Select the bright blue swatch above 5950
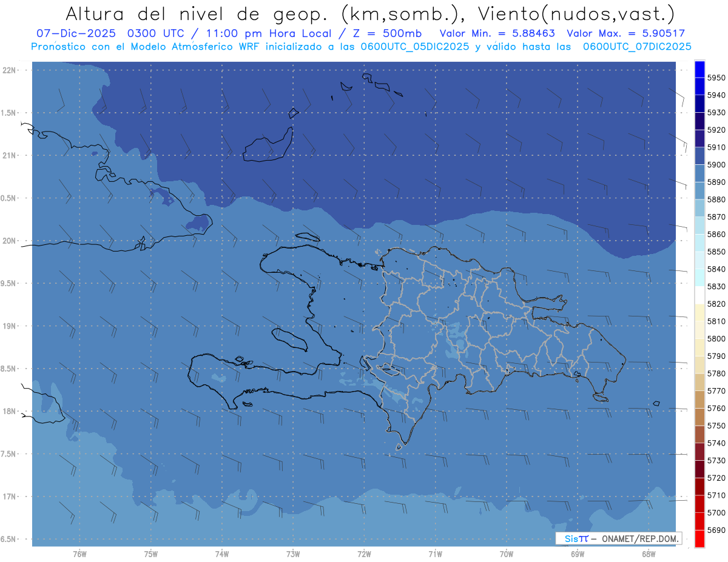Viewport: 728px width, 562px height. 699,69
